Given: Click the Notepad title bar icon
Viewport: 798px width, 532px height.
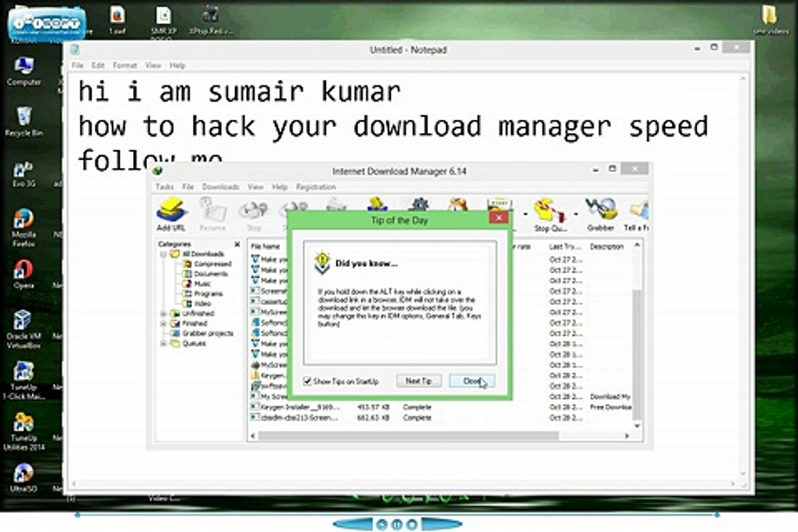Looking at the screenshot, I should pos(75,50).
